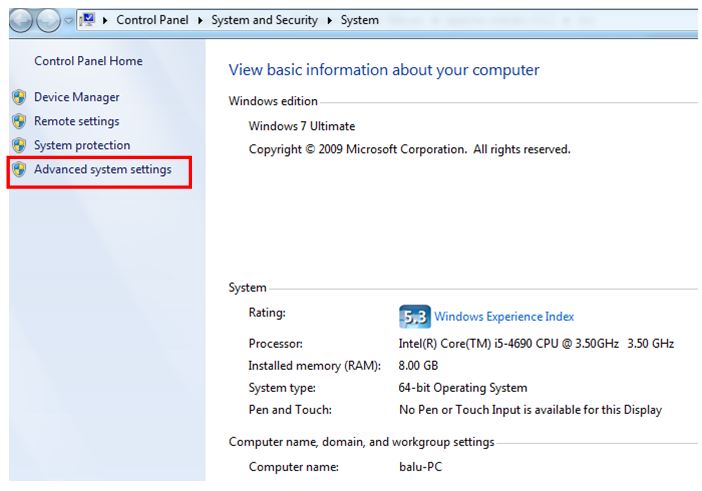Expand the arrow after System and Security
This screenshot has height=491, width=702.
pyautogui.click(x=330, y=20)
